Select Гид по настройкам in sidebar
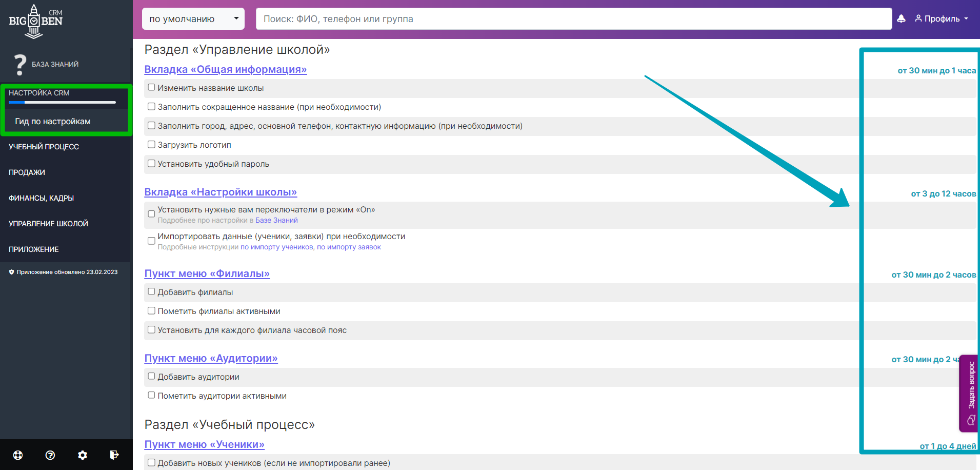The image size is (980, 470). [x=53, y=122]
